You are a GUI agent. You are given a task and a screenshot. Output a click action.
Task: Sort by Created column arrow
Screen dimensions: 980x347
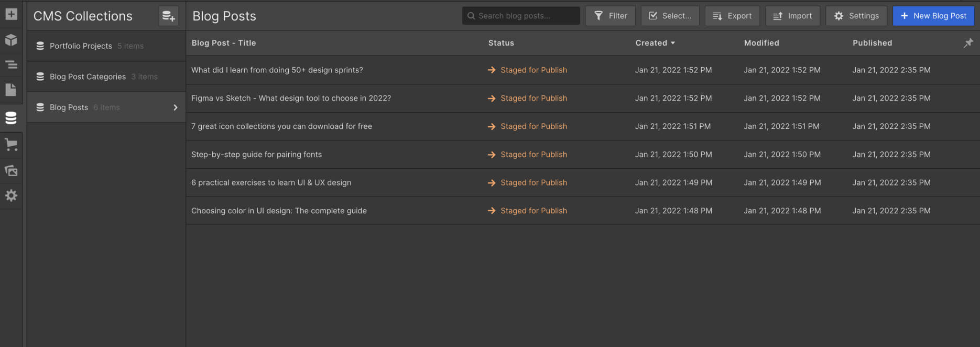673,43
